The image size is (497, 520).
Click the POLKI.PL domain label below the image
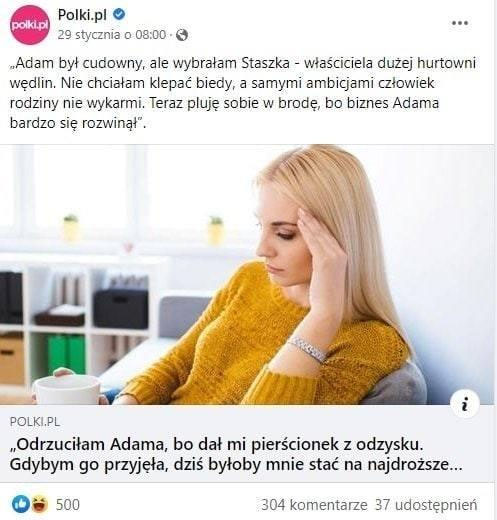tap(35, 422)
